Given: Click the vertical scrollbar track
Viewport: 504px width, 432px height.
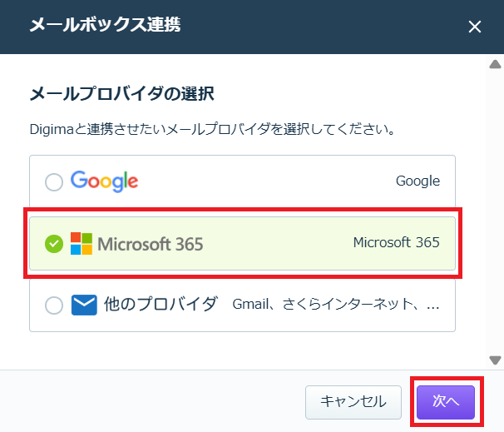Looking at the screenshot, I should pyautogui.click(x=495, y=212).
